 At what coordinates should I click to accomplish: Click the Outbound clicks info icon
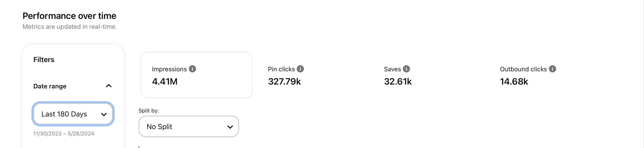[553, 69]
